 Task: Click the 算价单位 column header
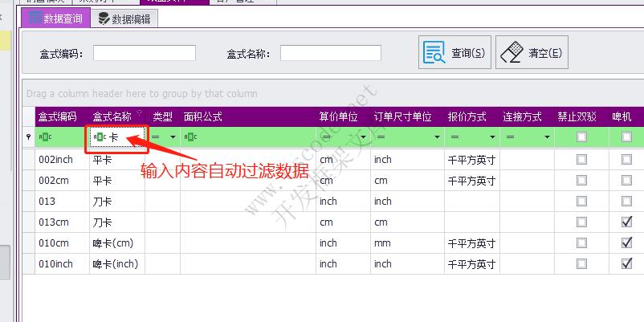[344, 117]
